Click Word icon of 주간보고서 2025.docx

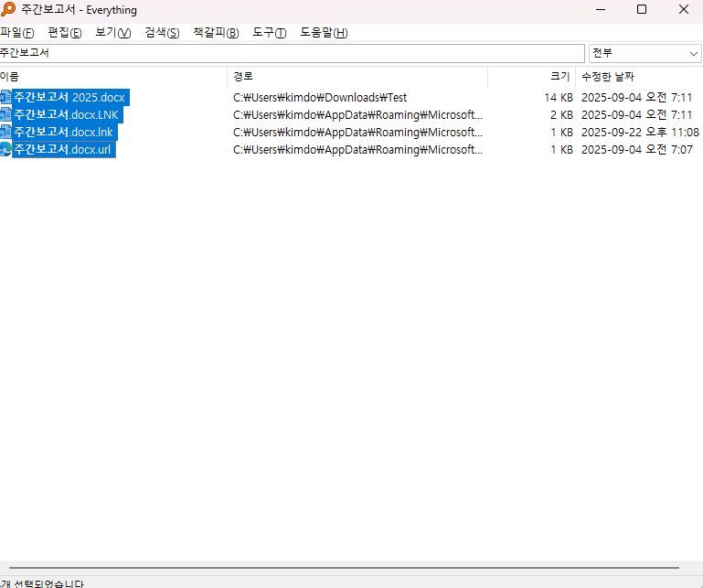pyautogui.click(x=5, y=97)
